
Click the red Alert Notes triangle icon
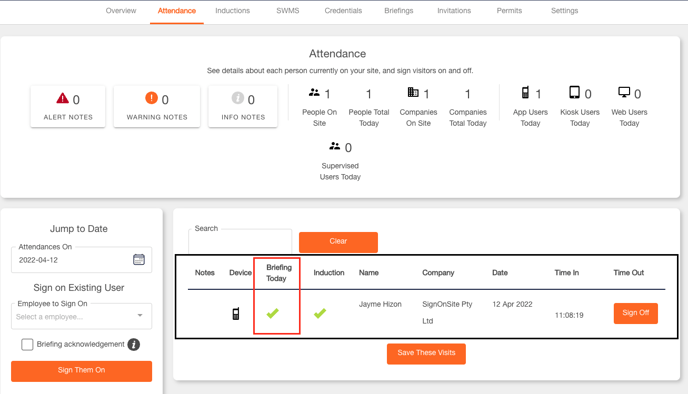click(62, 98)
